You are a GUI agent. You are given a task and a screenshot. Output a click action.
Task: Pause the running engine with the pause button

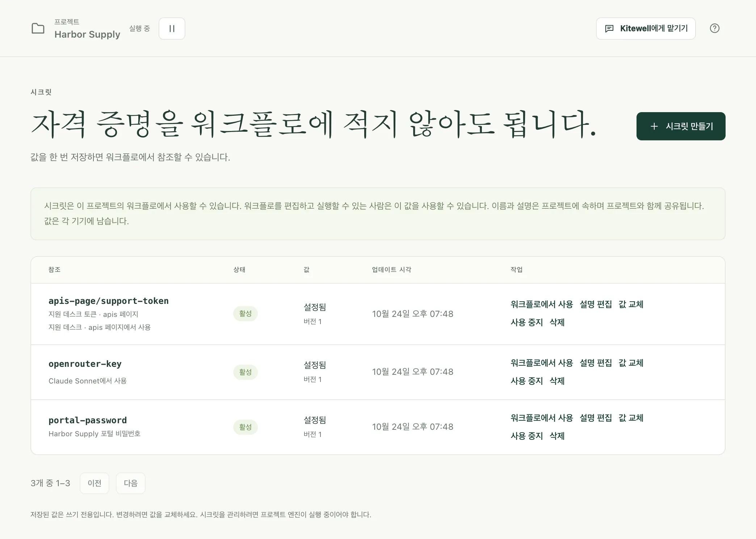pos(172,29)
